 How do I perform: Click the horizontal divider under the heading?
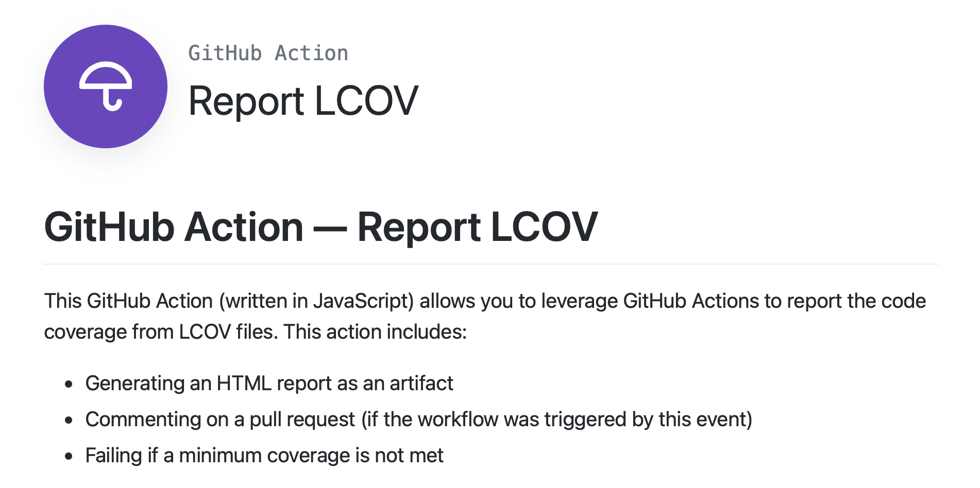click(492, 264)
